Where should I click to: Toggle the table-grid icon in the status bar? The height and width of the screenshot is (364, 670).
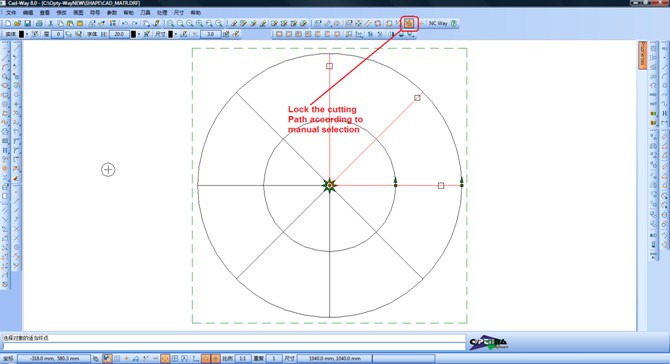pyautogui.click(x=175, y=358)
